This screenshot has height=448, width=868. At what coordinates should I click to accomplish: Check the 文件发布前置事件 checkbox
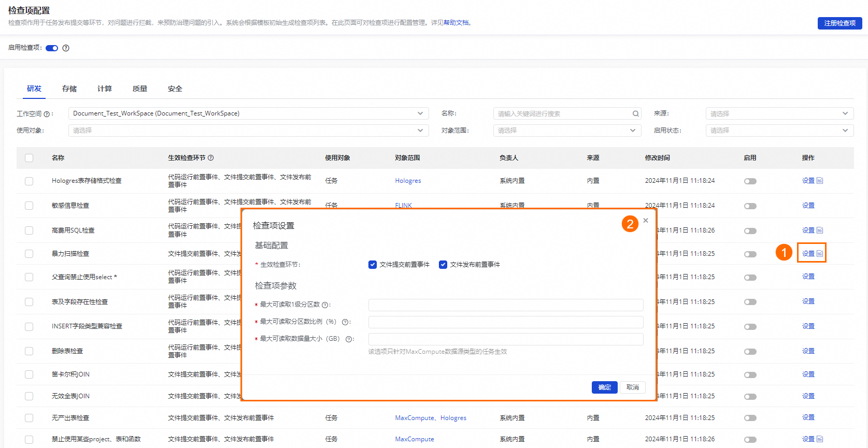(443, 265)
